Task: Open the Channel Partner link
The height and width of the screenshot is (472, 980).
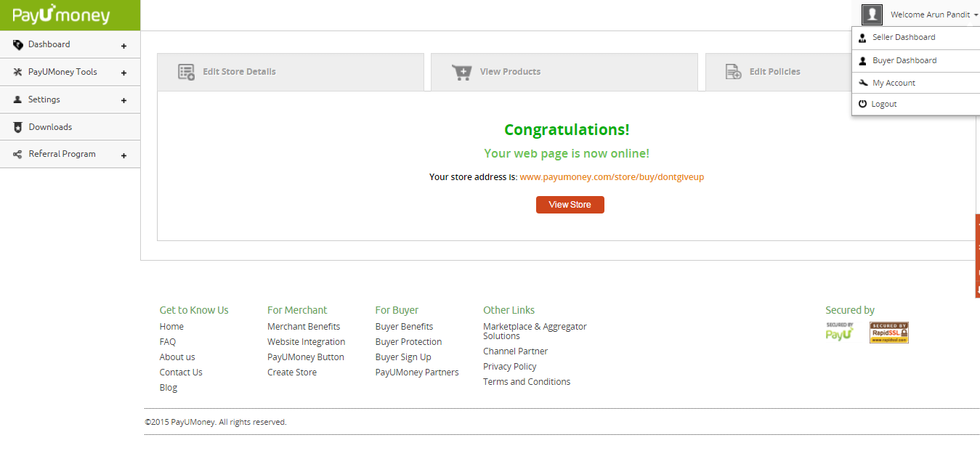Action: click(516, 351)
